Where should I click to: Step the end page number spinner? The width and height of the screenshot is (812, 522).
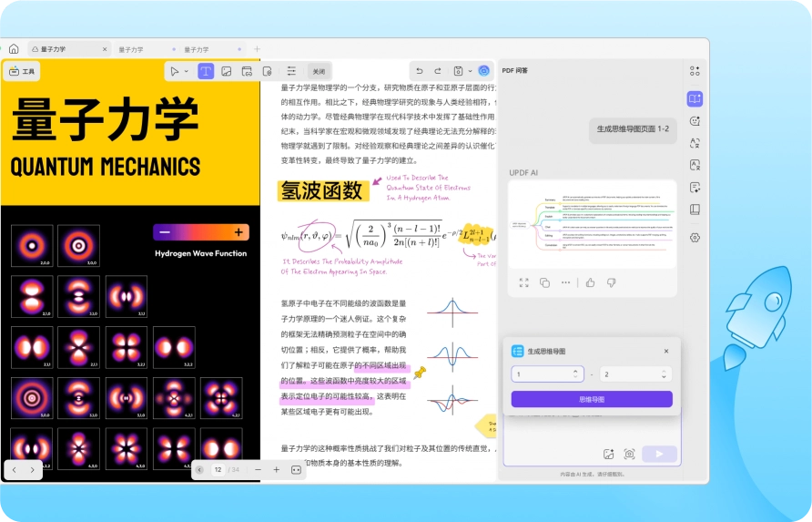(664, 374)
